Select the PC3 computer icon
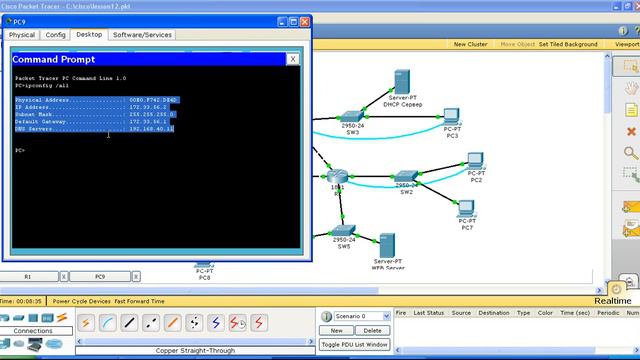Image resolution: width=640 pixels, height=360 pixels. click(451, 116)
